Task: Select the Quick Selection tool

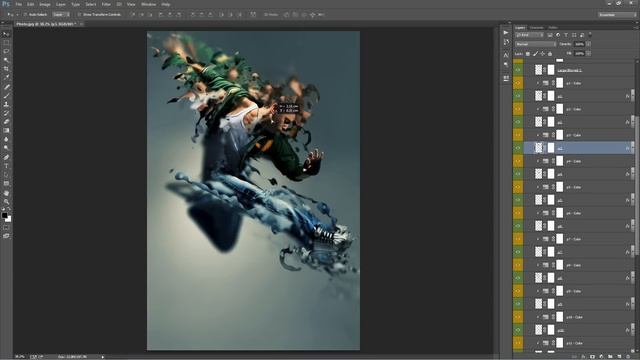Action: point(6,60)
